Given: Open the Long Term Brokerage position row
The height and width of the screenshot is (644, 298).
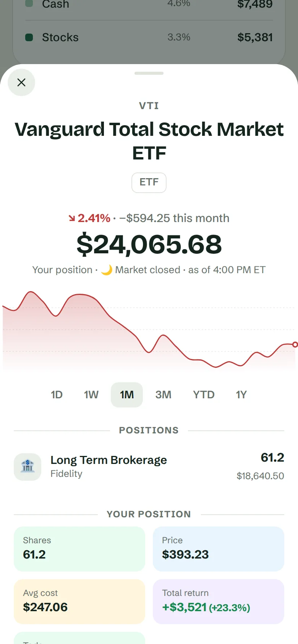Looking at the screenshot, I should point(149,467).
